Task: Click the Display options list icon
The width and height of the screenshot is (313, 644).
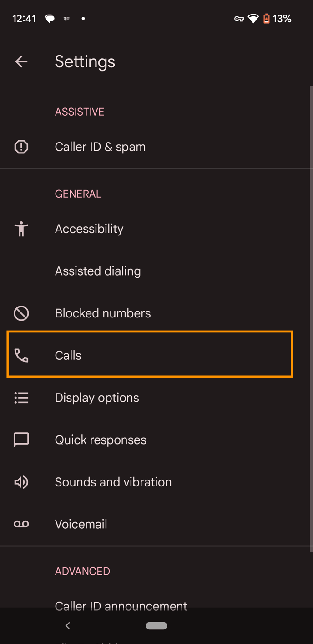Action: [x=21, y=398]
